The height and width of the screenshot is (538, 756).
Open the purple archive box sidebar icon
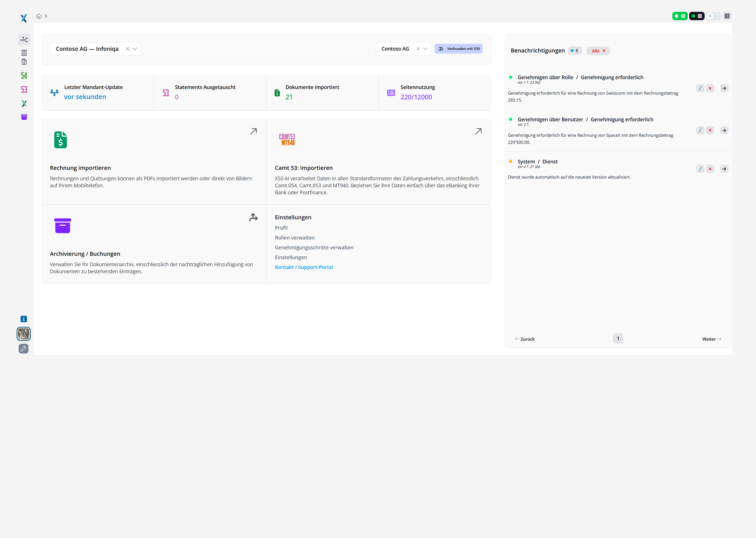[24, 117]
